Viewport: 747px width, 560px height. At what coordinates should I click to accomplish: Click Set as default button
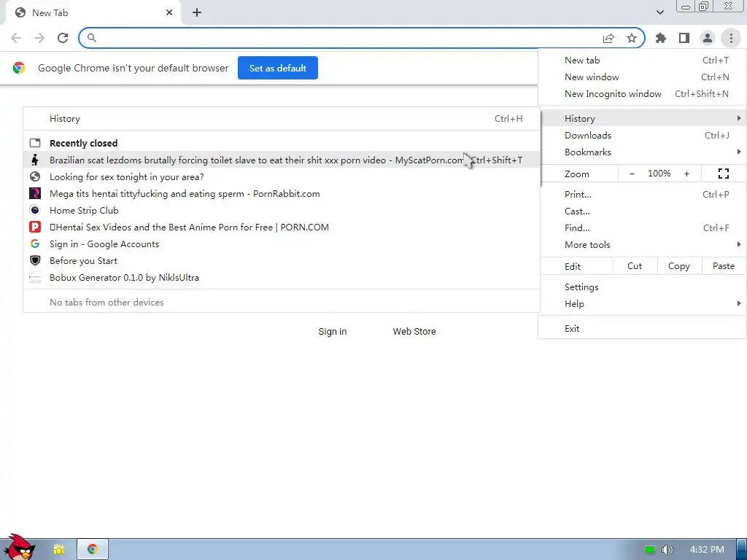click(x=278, y=68)
